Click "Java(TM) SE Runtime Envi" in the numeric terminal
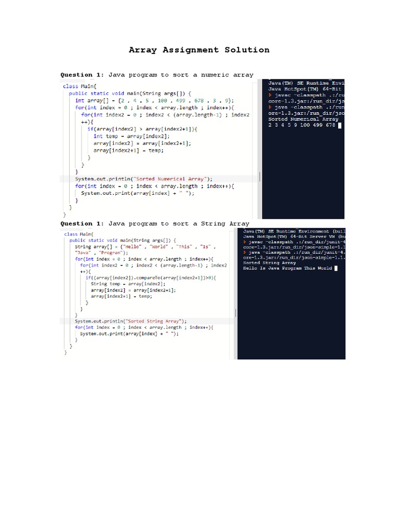 click(x=306, y=83)
